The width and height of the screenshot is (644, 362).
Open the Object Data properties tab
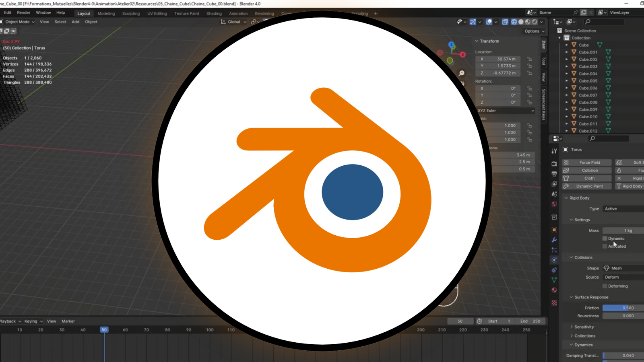[554, 280]
